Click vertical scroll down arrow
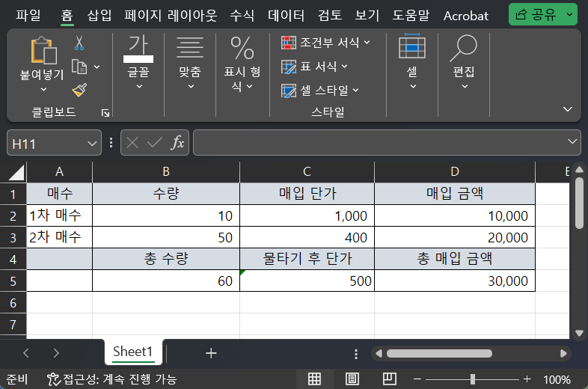This screenshot has height=389, width=588. click(x=579, y=333)
